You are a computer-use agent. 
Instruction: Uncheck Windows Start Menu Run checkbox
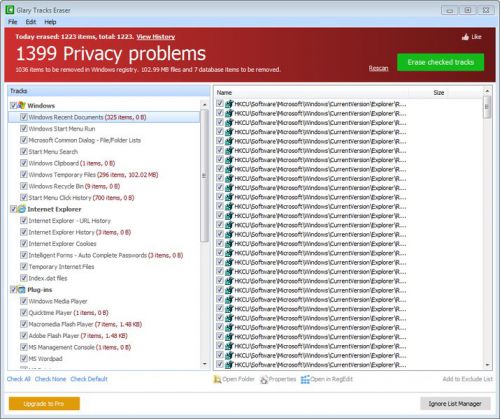[24, 129]
